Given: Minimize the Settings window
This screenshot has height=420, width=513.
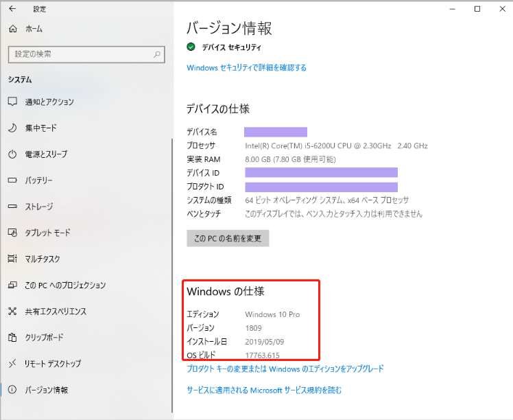Looking at the screenshot, I should pos(453,9).
